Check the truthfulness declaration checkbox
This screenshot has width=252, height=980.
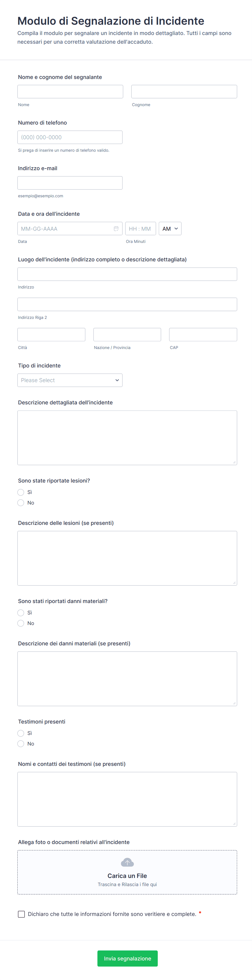pos(22,914)
